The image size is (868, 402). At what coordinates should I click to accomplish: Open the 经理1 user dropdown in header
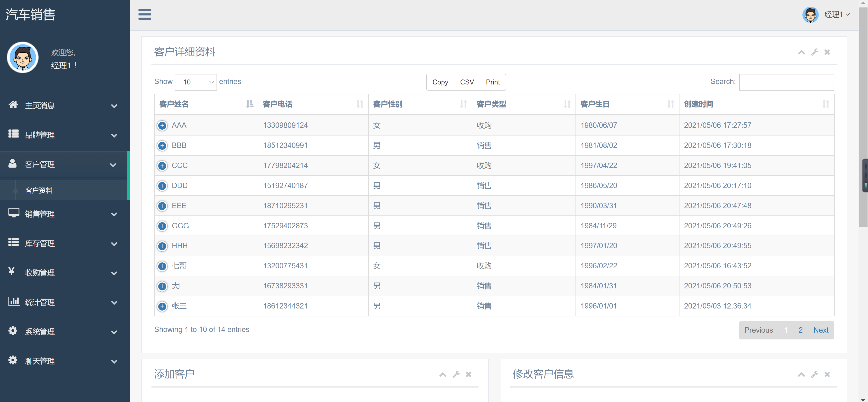pyautogui.click(x=837, y=14)
